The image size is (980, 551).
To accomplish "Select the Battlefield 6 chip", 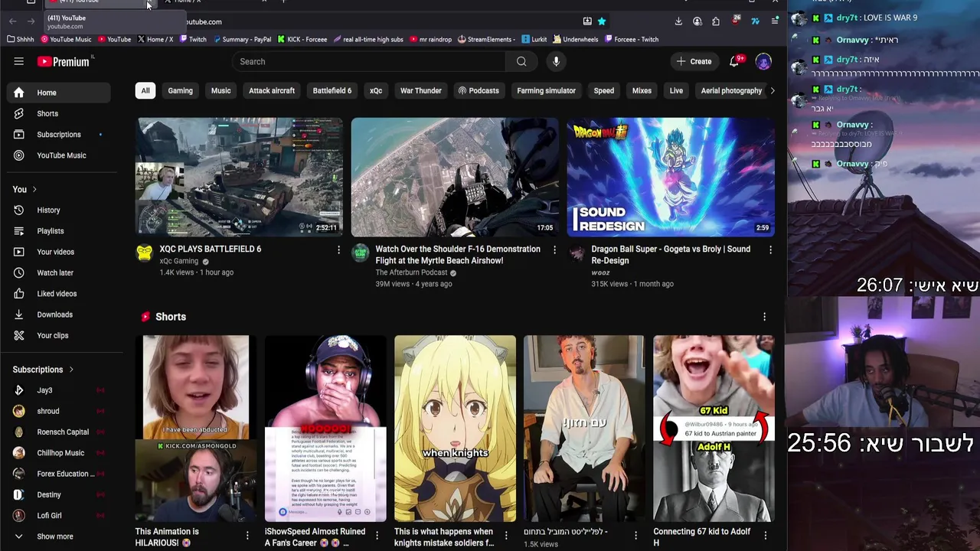I will pos(332,90).
